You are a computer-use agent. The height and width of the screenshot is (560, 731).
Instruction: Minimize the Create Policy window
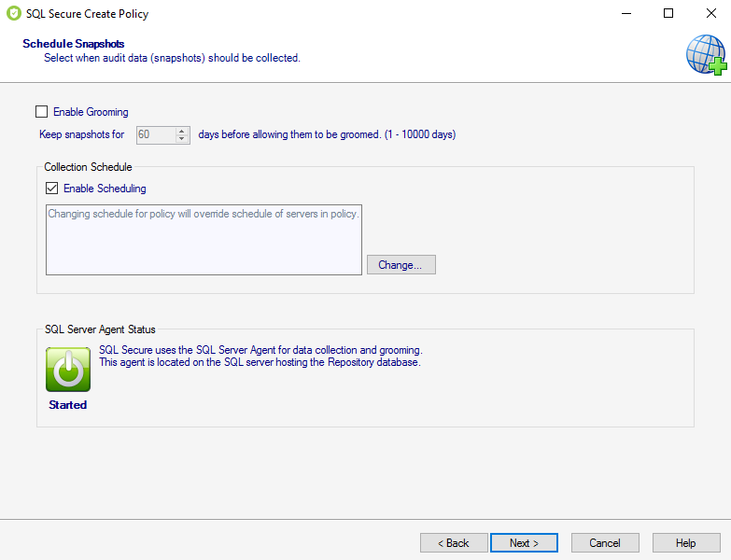click(x=626, y=13)
